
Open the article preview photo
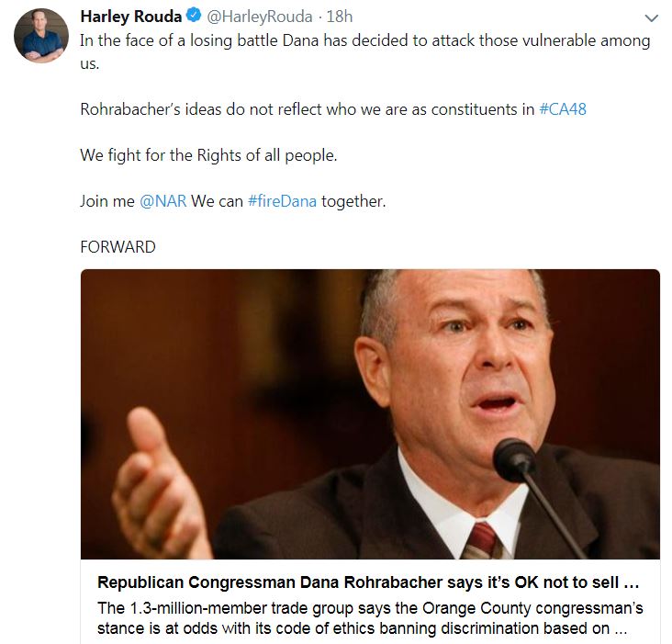pos(370,413)
